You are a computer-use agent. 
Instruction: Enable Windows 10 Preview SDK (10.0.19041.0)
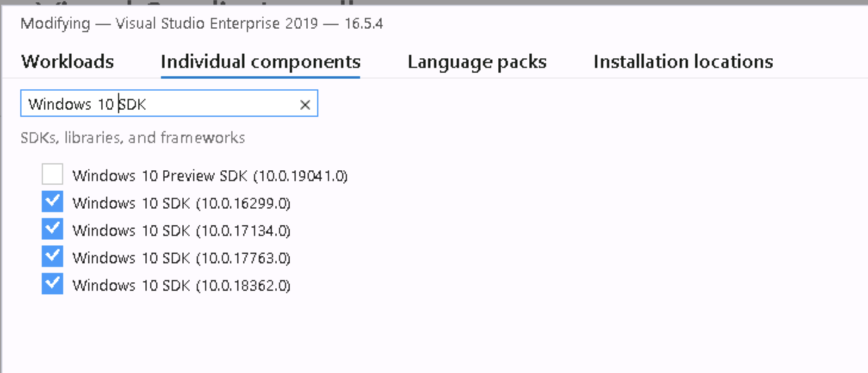[x=52, y=174]
